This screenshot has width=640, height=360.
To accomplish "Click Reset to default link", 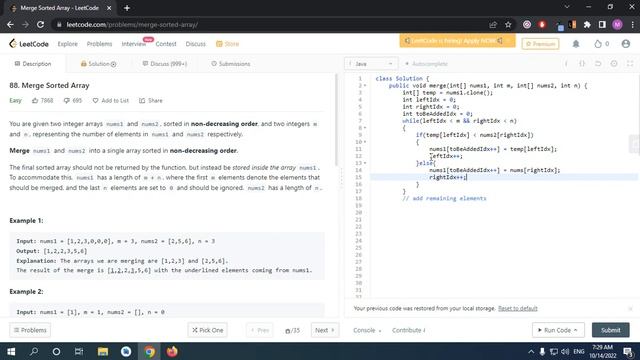I will [x=518, y=308].
